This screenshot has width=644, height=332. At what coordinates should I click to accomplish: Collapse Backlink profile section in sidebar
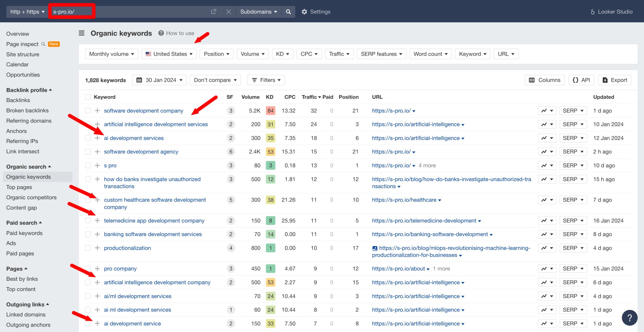pos(29,90)
